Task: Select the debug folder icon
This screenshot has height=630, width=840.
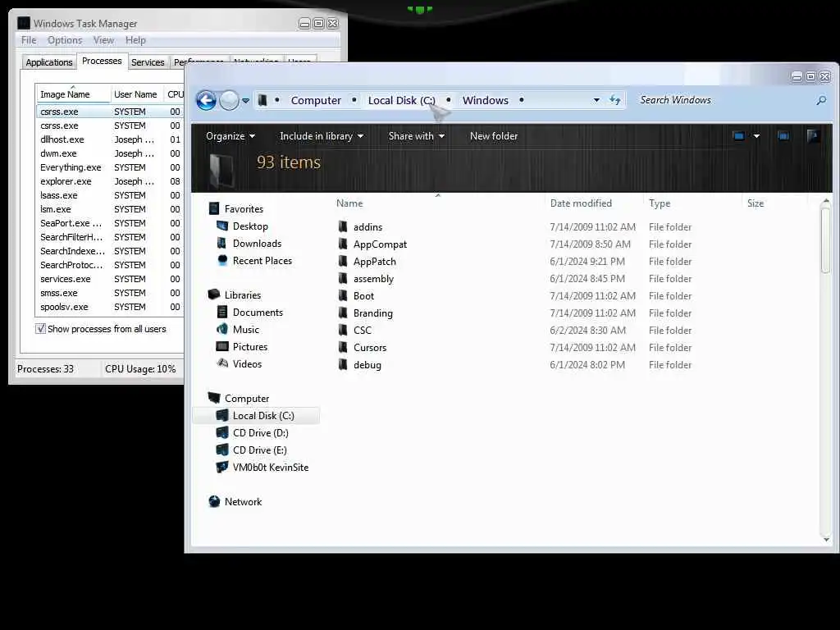Action: click(x=343, y=364)
